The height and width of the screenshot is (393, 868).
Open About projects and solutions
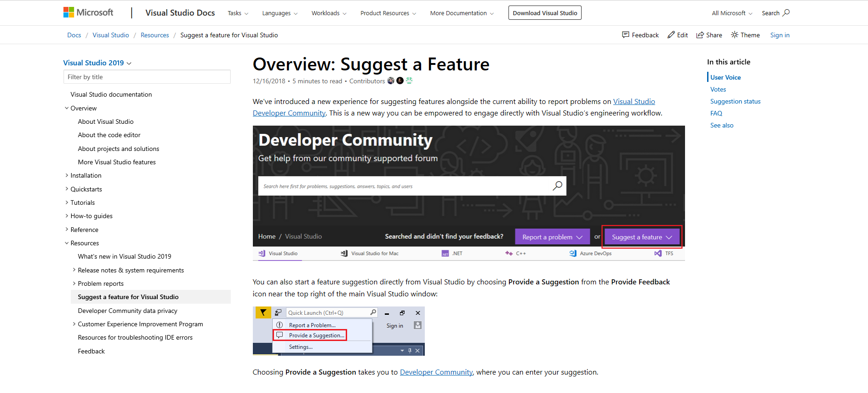(x=119, y=149)
